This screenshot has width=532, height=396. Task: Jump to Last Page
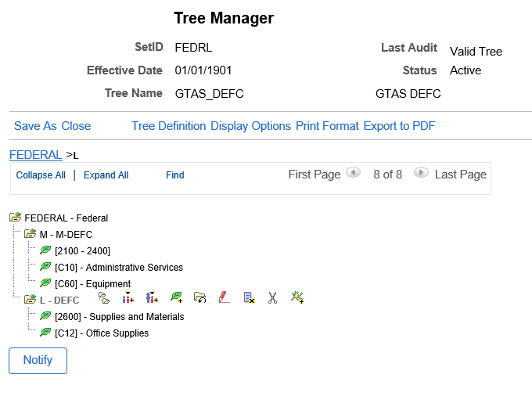click(460, 175)
